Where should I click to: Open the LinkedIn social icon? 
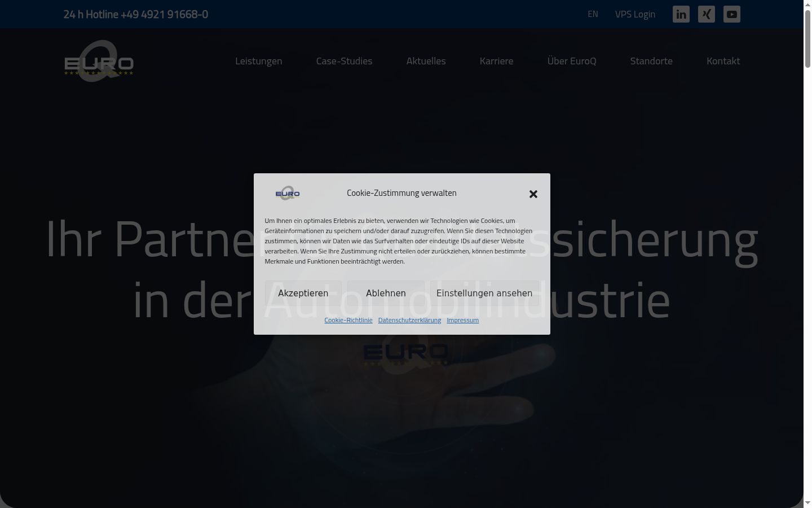[681, 14]
